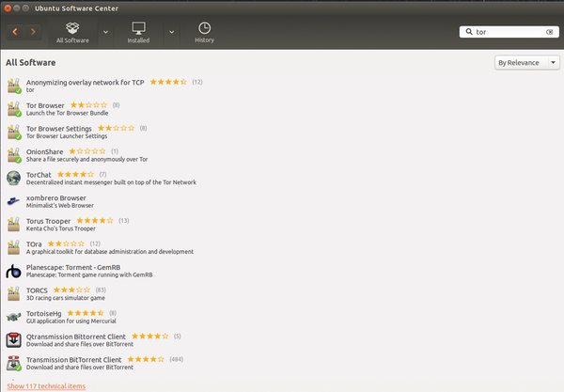Click the OnionShare package icon
The height and width of the screenshot is (392, 564).
pos(14,155)
